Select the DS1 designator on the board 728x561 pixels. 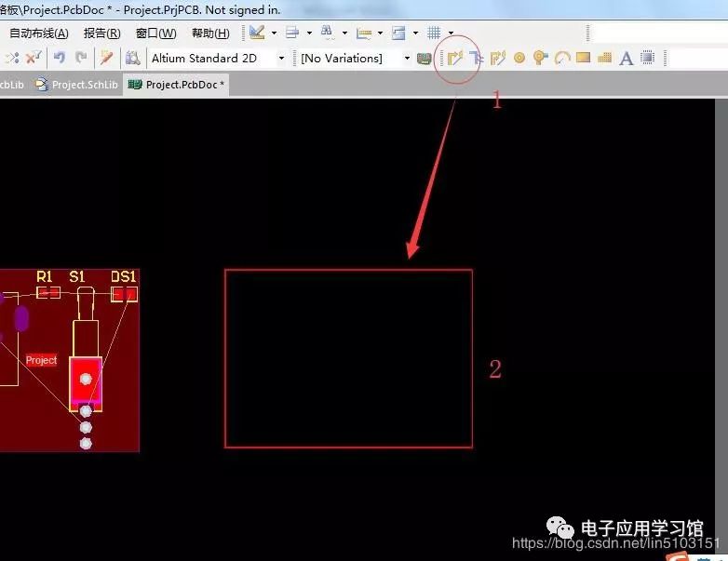click(124, 277)
